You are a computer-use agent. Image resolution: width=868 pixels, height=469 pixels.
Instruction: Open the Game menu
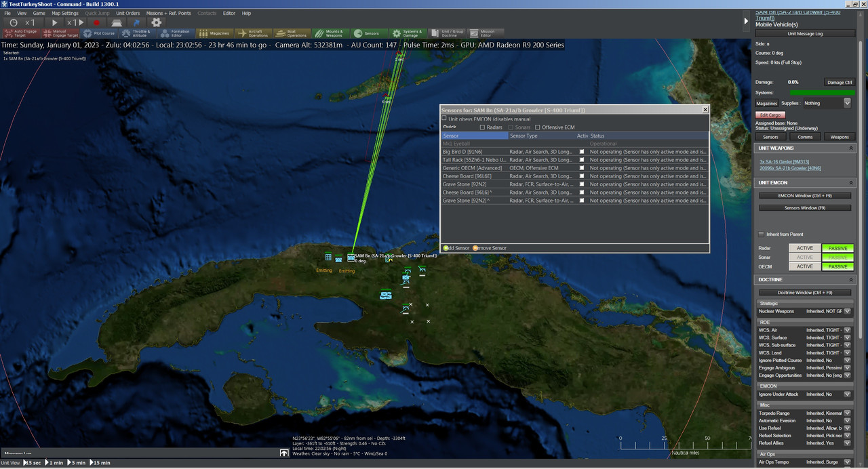click(39, 13)
